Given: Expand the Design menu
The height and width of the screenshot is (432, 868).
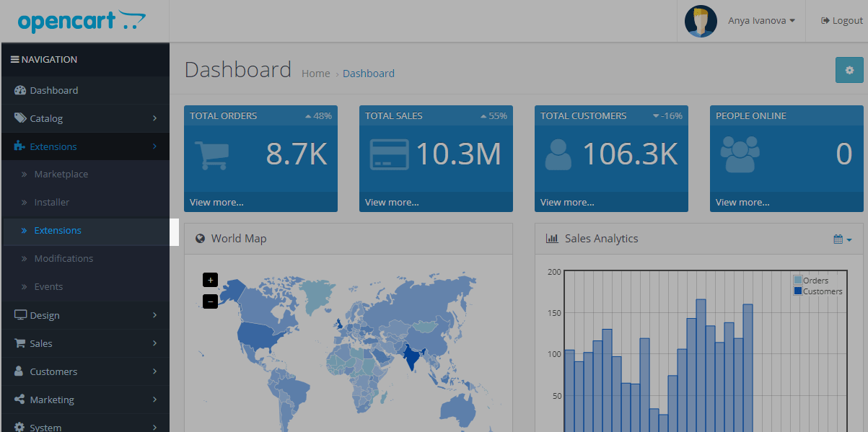Looking at the screenshot, I should tap(45, 315).
